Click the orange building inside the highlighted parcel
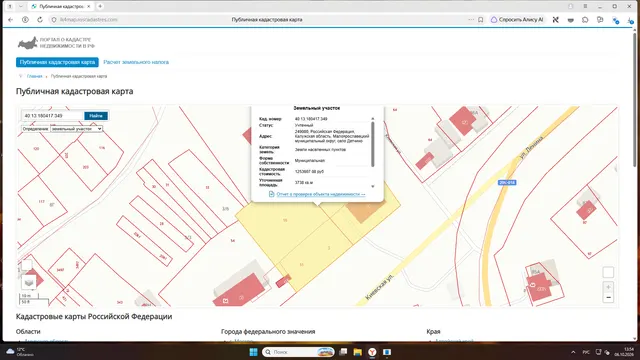Image resolution: width=640 pixels, height=360 pixels. pyautogui.click(x=364, y=210)
